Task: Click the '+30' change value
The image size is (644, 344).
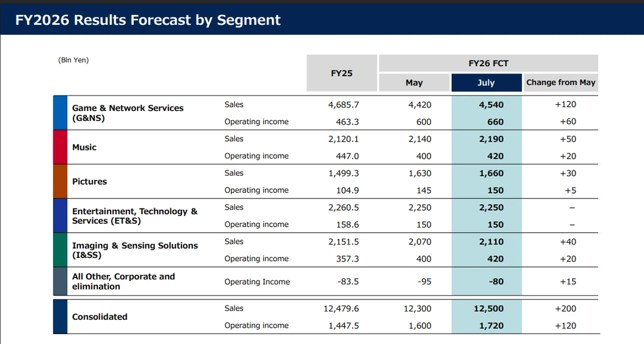Action: [568, 173]
